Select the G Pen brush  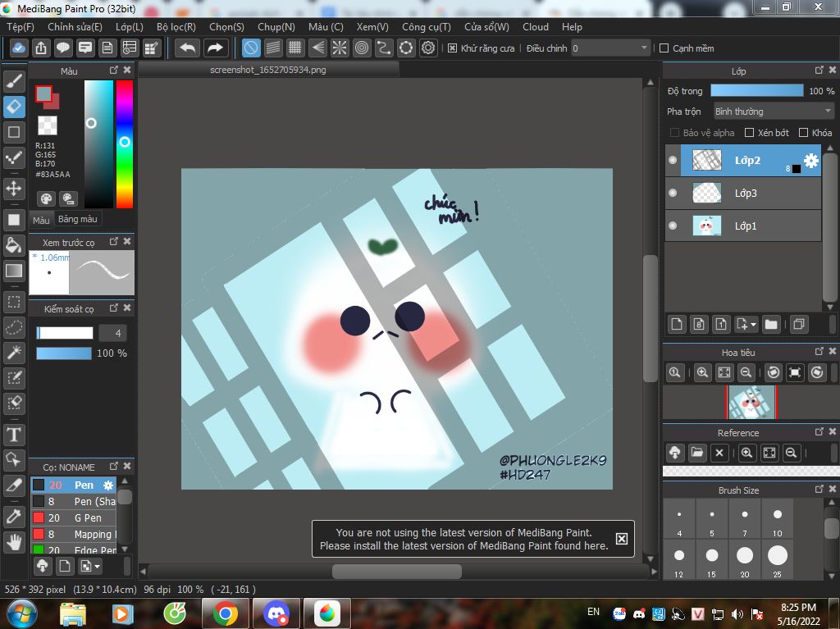[x=73, y=517]
